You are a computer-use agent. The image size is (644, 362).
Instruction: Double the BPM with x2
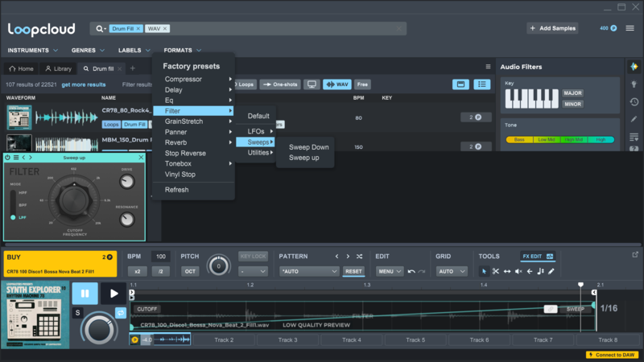coord(137,271)
